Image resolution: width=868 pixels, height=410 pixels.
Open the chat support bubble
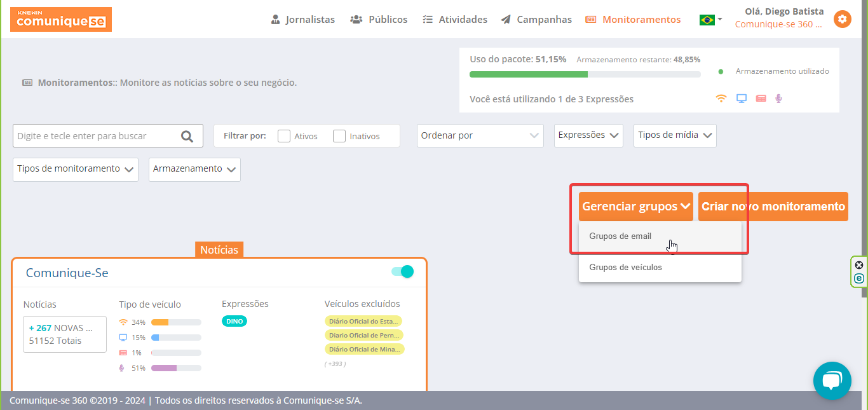[x=832, y=381]
